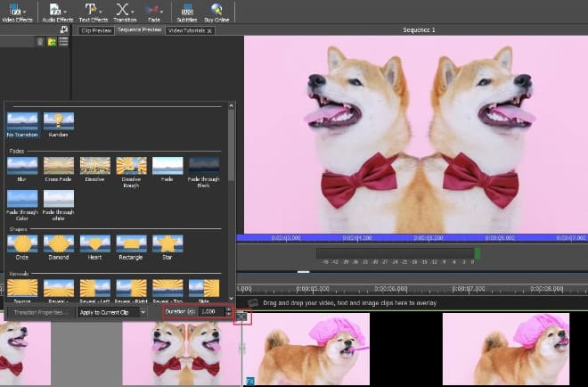The height and width of the screenshot is (387, 588).
Task: Open the Text Effects dropdown arrow
Action: pyautogui.click(x=101, y=12)
